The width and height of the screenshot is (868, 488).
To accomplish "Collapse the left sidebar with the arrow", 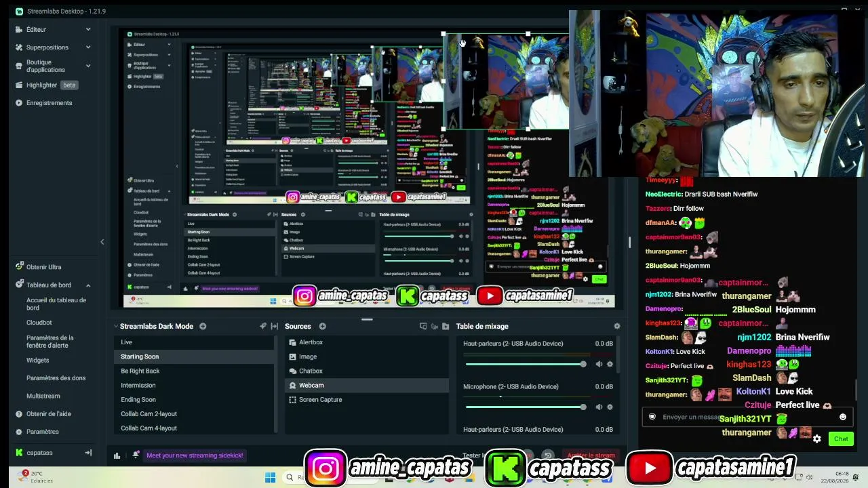I will [102, 242].
